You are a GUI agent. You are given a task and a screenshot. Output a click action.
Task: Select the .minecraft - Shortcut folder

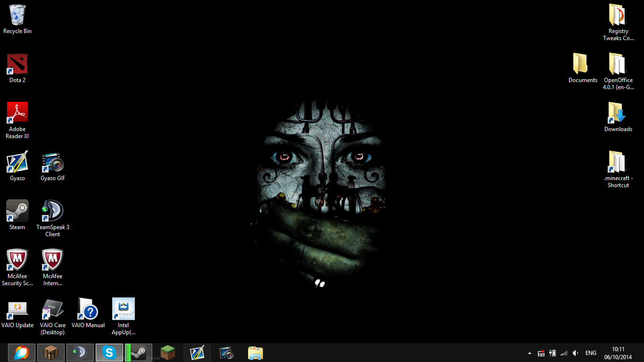(618, 170)
